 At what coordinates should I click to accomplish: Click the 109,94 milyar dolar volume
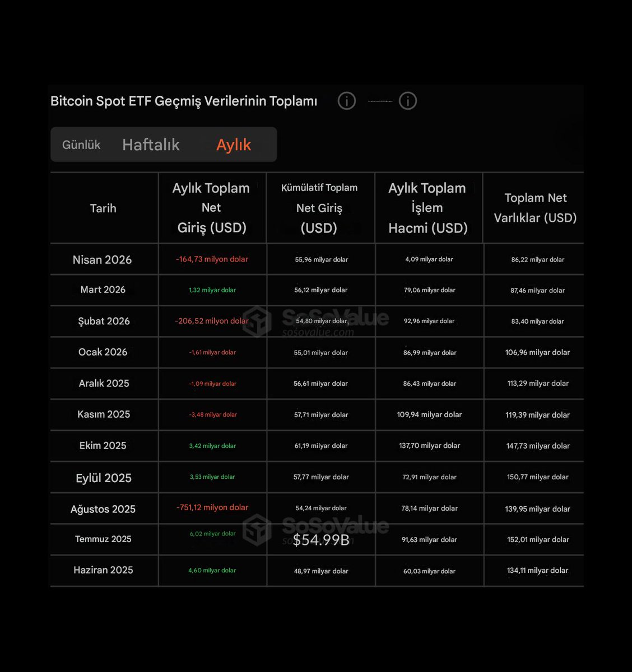click(429, 414)
